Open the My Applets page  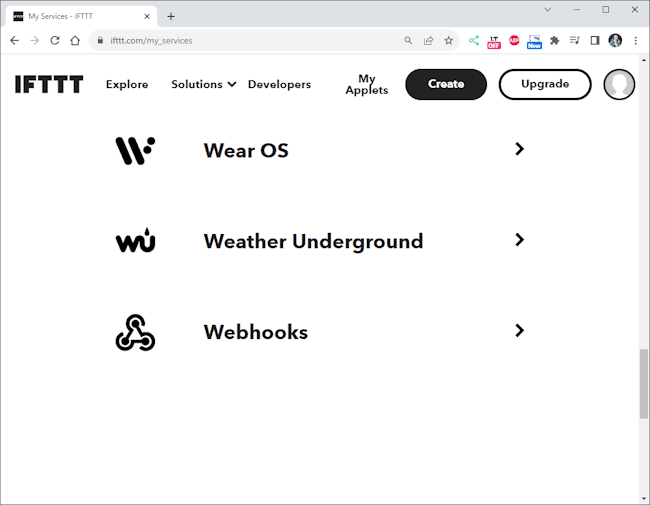click(367, 85)
